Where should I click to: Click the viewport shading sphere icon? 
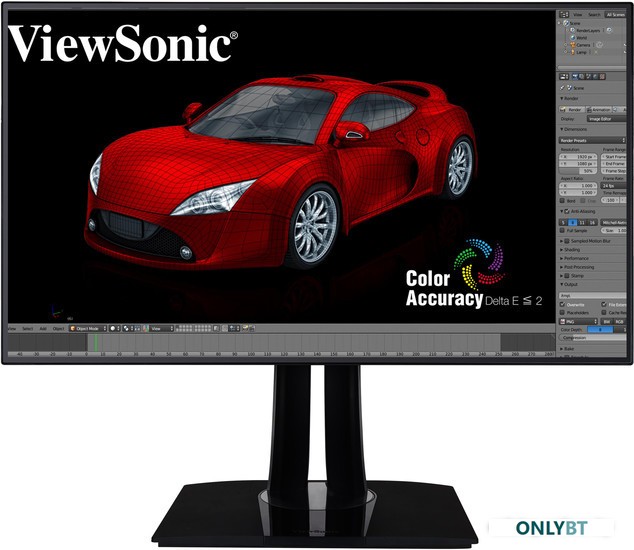pyautogui.click(x=113, y=328)
